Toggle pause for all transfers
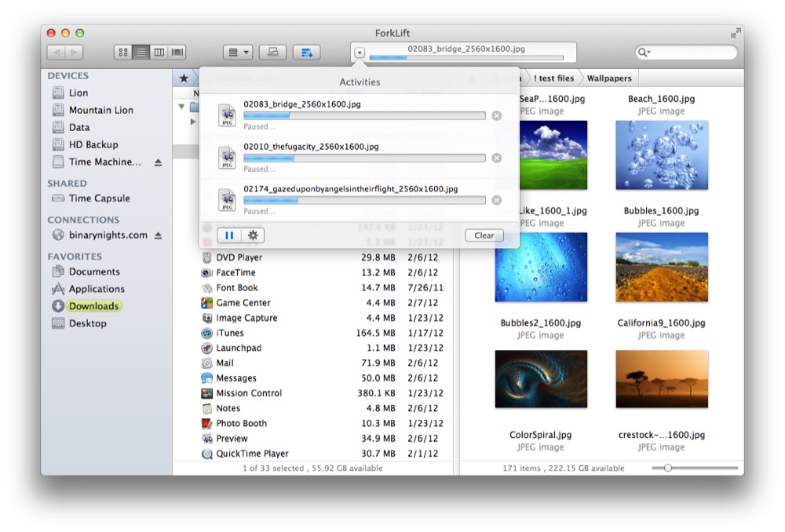The width and height of the screenshot is (785, 532). click(229, 235)
